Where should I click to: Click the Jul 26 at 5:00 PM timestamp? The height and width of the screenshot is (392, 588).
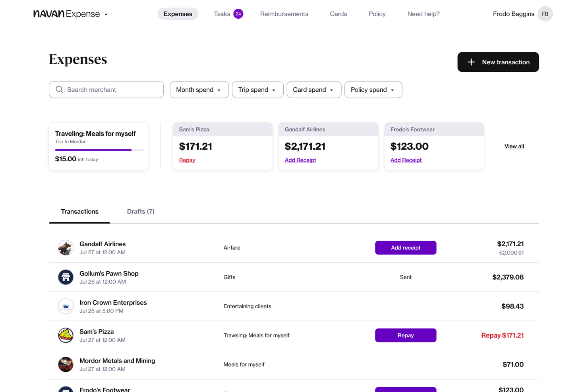(101, 311)
